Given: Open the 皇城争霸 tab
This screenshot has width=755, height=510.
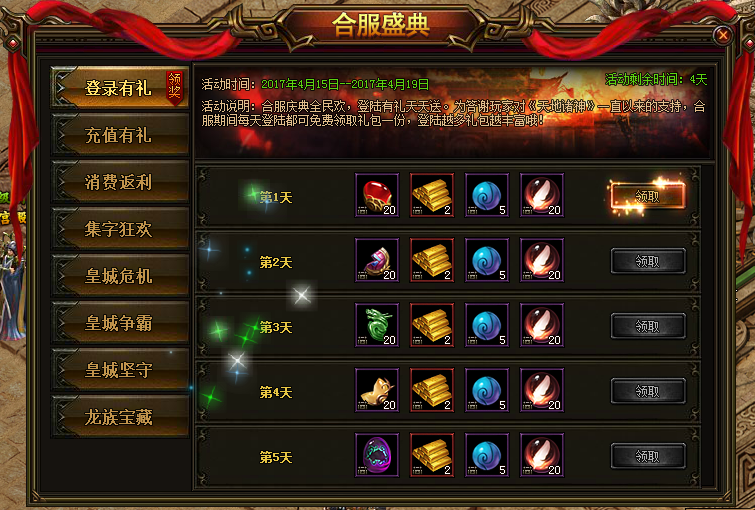Looking at the screenshot, I should [x=120, y=323].
